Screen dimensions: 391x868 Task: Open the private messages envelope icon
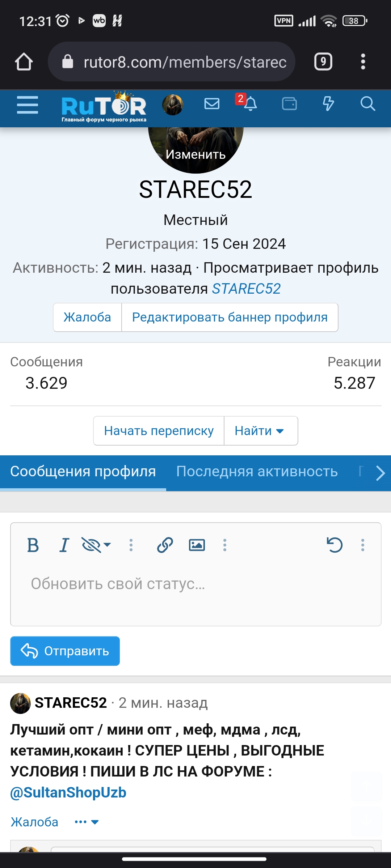(212, 104)
